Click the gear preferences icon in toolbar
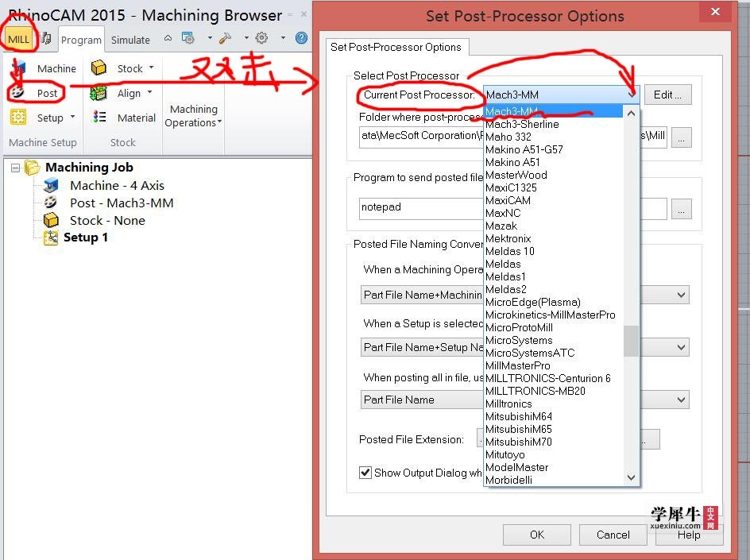750x560 pixels. (x=261, y=38)
